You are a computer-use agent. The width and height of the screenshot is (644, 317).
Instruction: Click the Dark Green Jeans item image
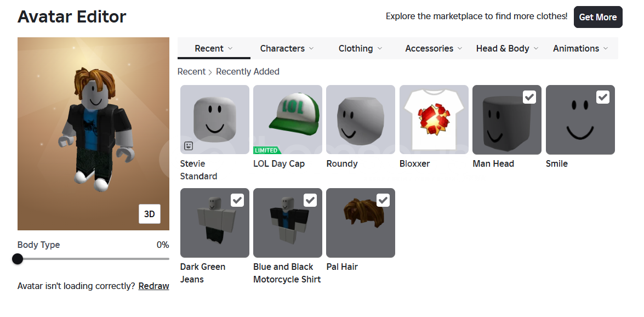pos(215,223)
